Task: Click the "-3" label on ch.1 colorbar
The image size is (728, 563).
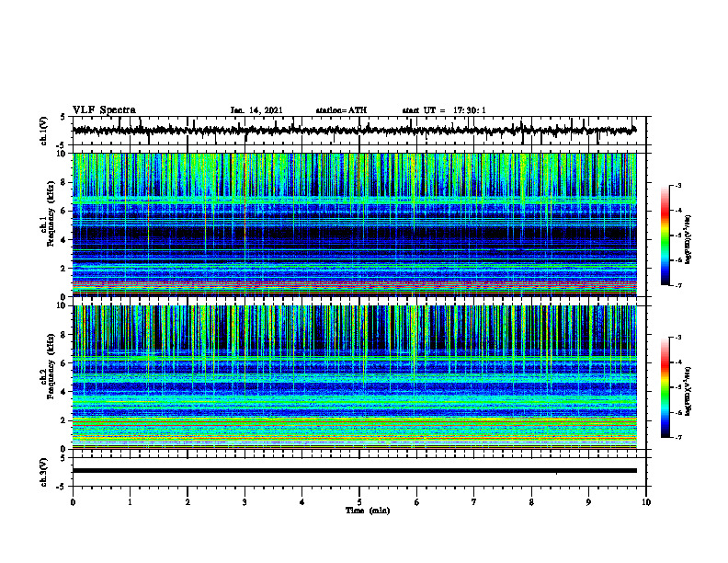Action: 678,185
